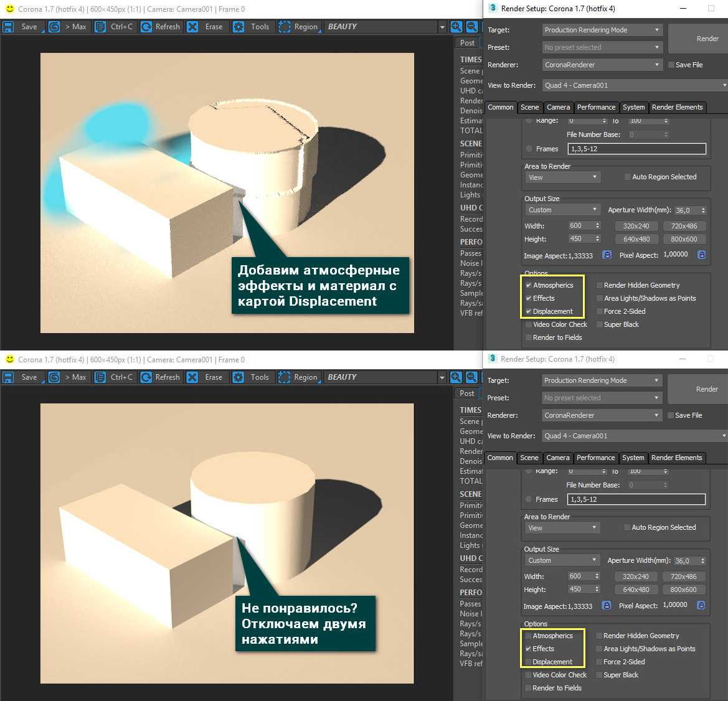Open the Render Elements tab in lower Render Setup

click(676, 458)
